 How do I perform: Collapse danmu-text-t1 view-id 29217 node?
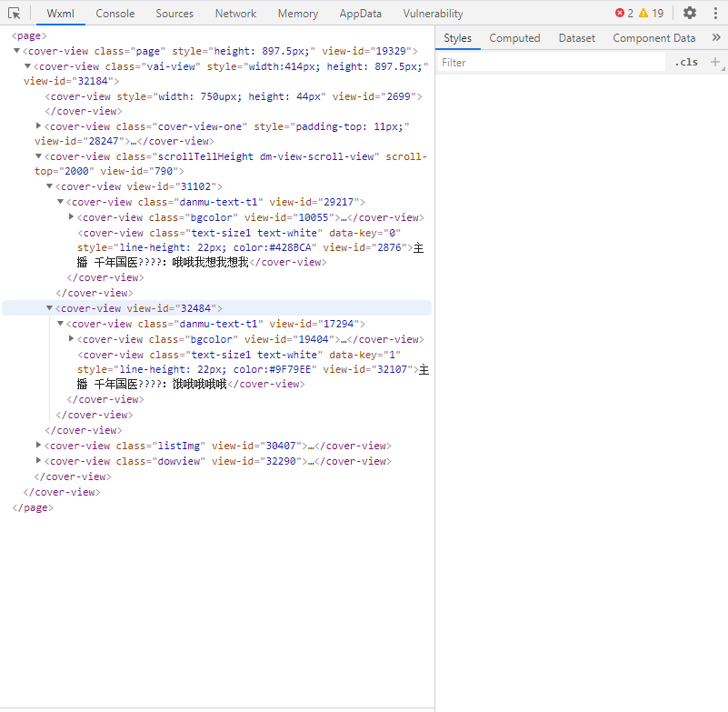(x=60, y=202)
